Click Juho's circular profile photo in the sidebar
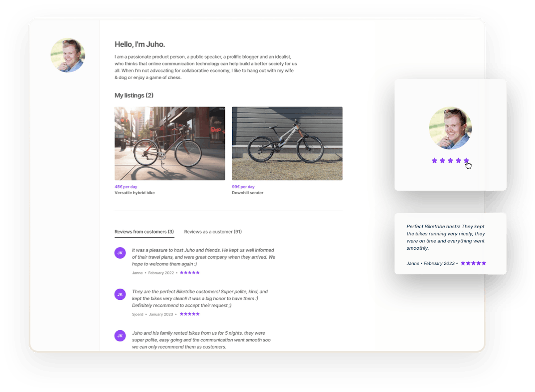 (x=68, y=55)
